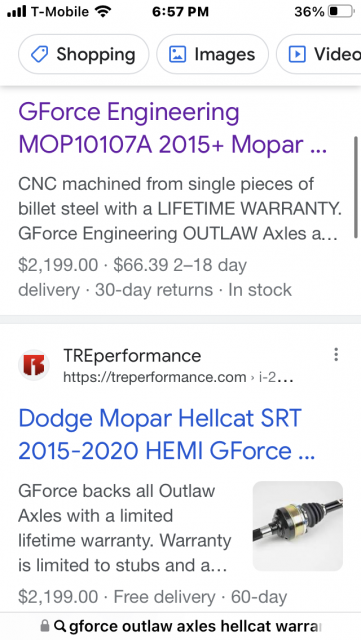Image resolution: width=361 pixels, height=640 pixels.
Task: Tap the TREperformance site favicon
Action: pos(33,365)
